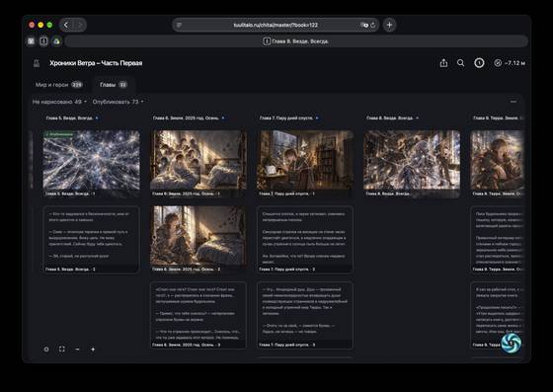Open the ~7.12 м balance indicator
553x392 pixels.
(510, 63)
